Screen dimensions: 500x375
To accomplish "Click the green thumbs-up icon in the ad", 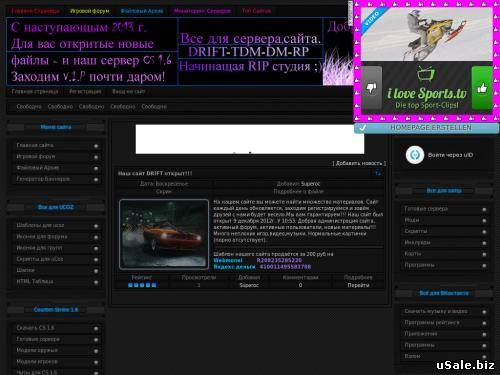I will [482, 88].
